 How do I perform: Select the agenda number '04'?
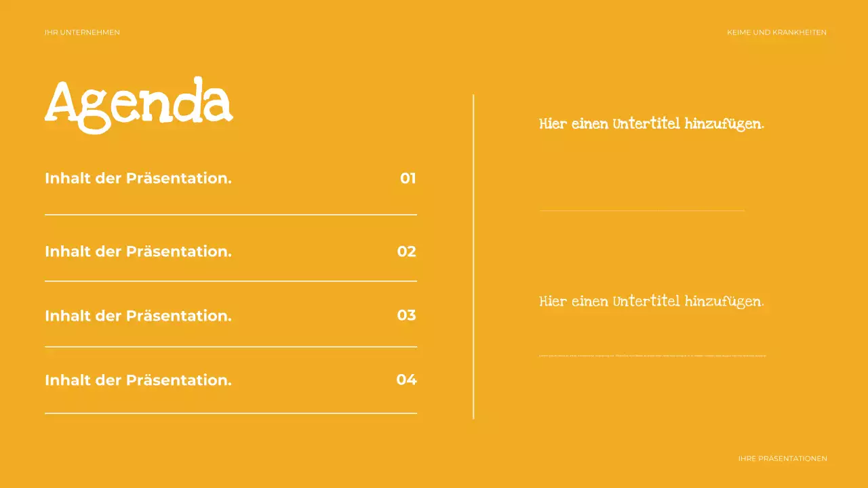pos(406,380)
